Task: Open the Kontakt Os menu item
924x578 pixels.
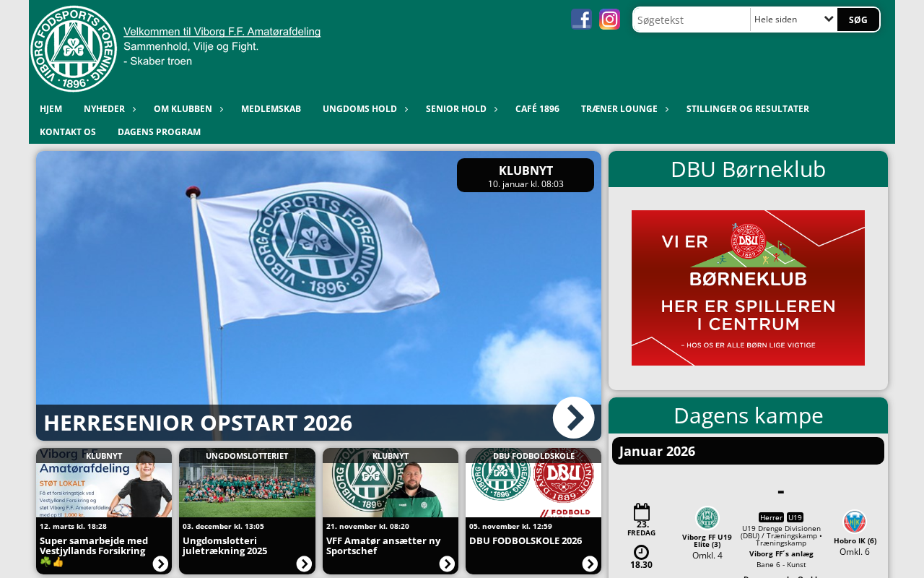Action: pos(68,132)
